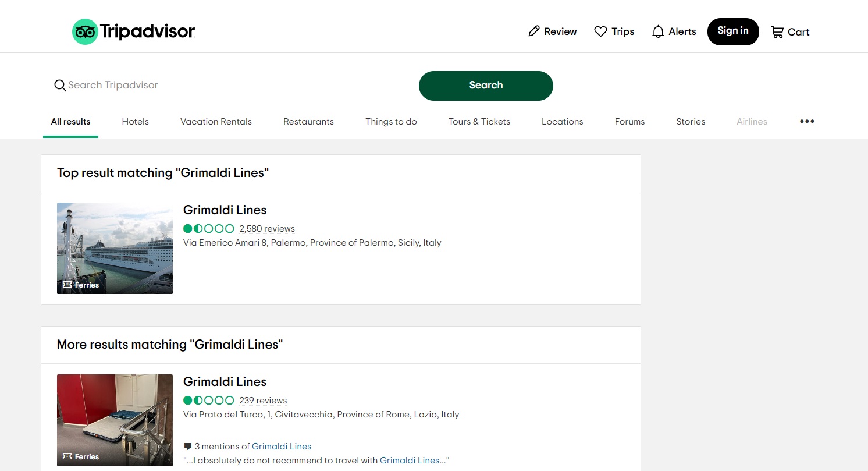Click the magnifying glass search icon
This screenshot has width=868, height=471.
[x=60, y=86]
